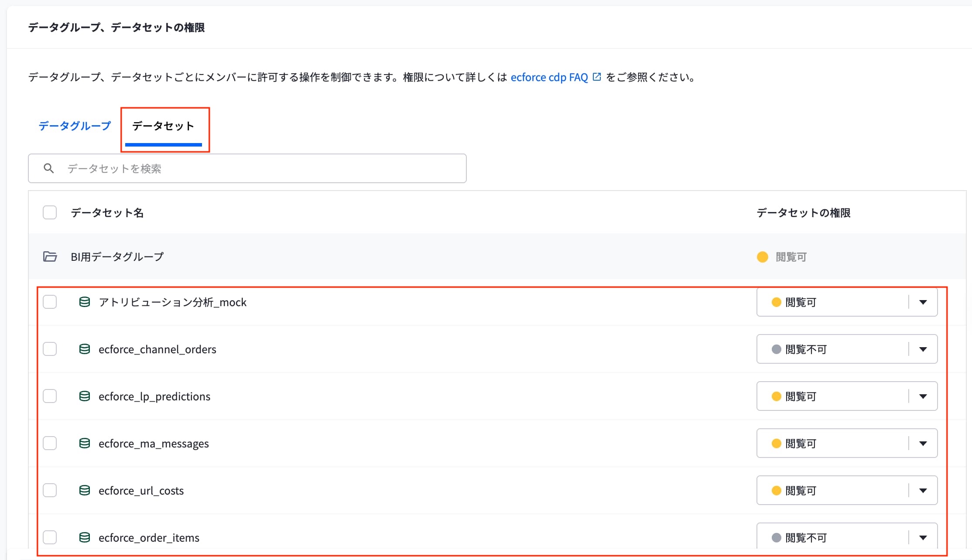The height and width of the screenshot is (560, 972).
Task: Switch to the データグループ tab
Action: click(75, 126)
